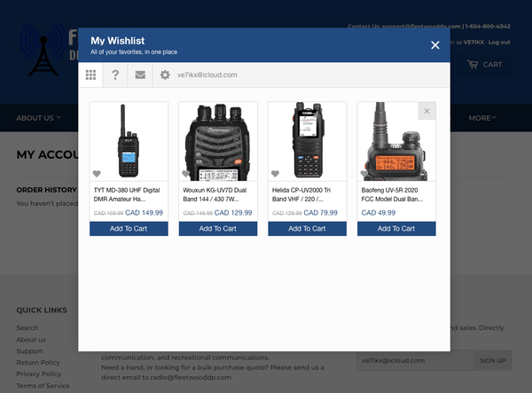The image size is (532, 393).
Task: Click Baofeng UV-5R 2020 FCC title
Action: tap(392, 194)
